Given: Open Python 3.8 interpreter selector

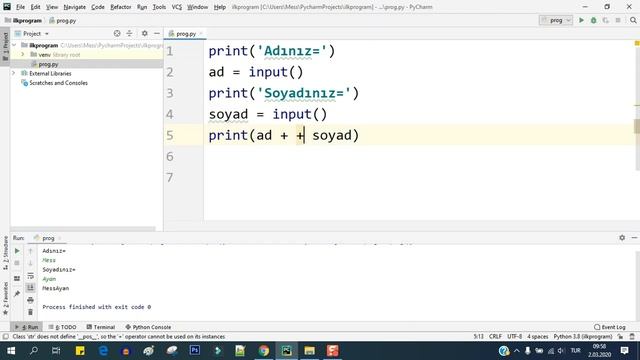Looking at the screenshot, I should (582, 337).
